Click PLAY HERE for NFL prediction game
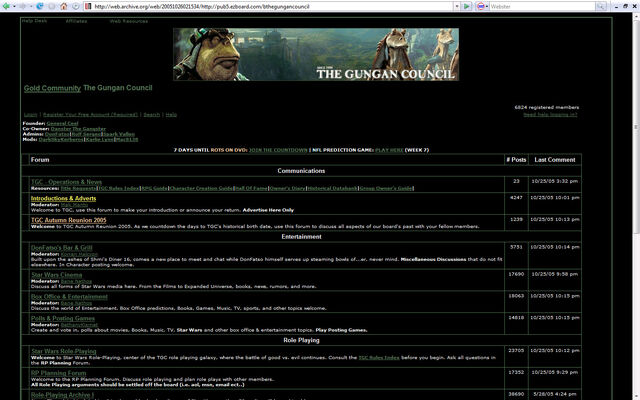Viewport: 640px width, 400px height. click(x=389, y=150)
